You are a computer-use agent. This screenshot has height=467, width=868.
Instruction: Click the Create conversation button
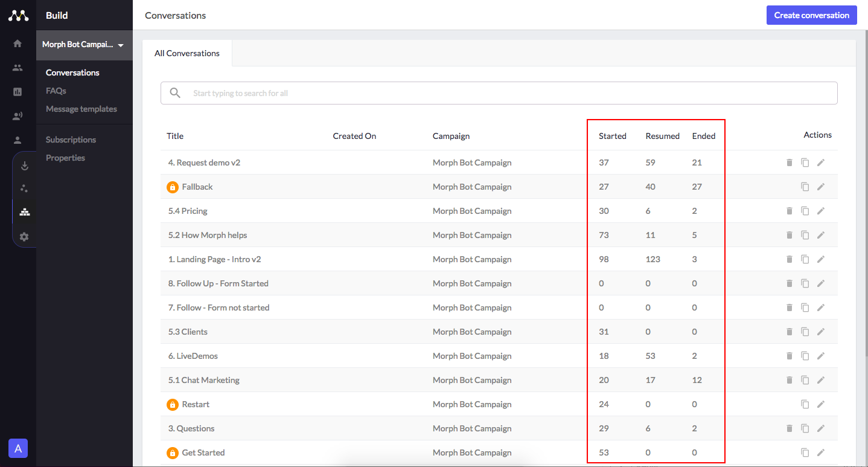pyautogui.click(x=812, y=15)
